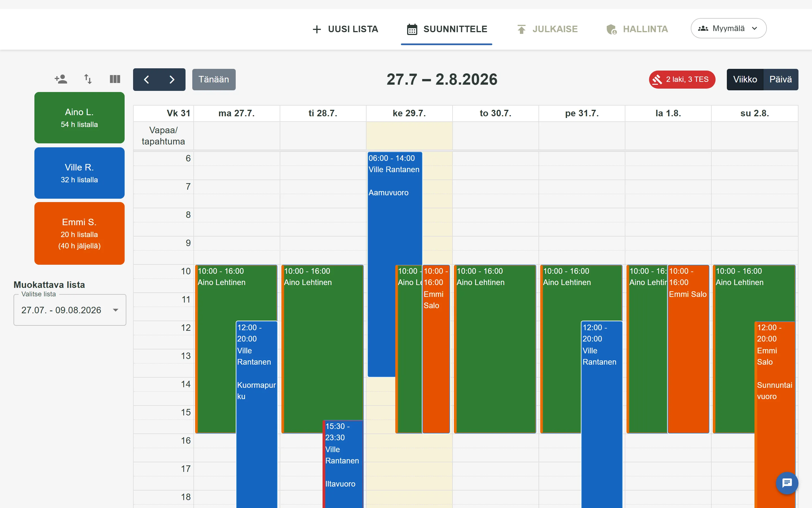Screen dimensions: 812x508
Task: Open the Uusi lista tab
Action: click(x=345, y=29)
